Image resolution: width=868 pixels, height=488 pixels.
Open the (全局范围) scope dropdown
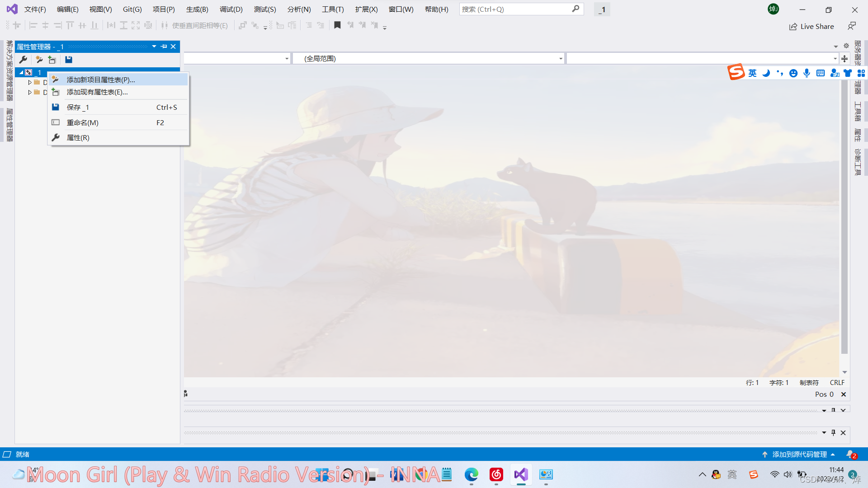(561, 58)
